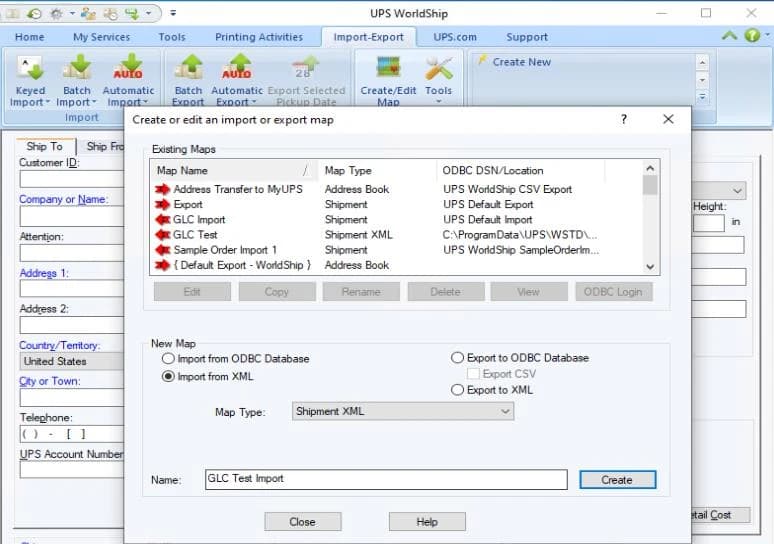Open the UPS.com ribbon tab
The image size is (774, 544).
coord(455,37)
